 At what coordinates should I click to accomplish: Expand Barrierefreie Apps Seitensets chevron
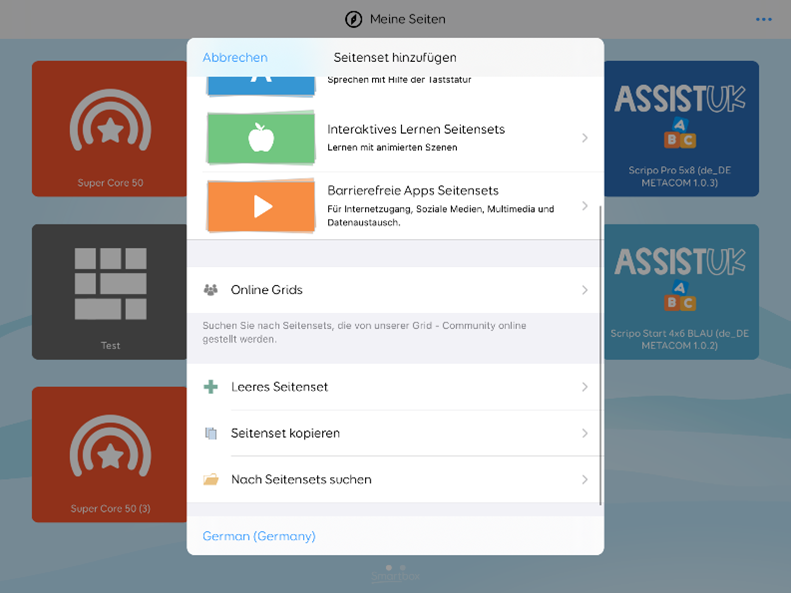click(x=585, y=206)
